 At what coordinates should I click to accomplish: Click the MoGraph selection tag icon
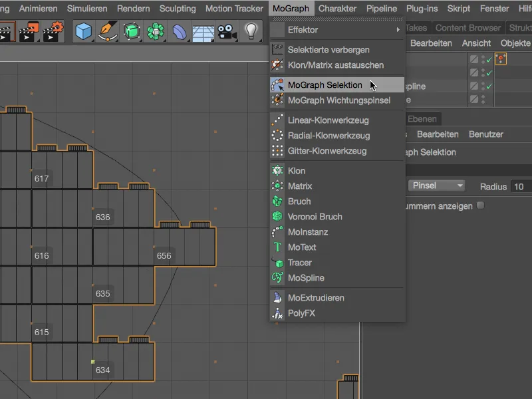501,59
